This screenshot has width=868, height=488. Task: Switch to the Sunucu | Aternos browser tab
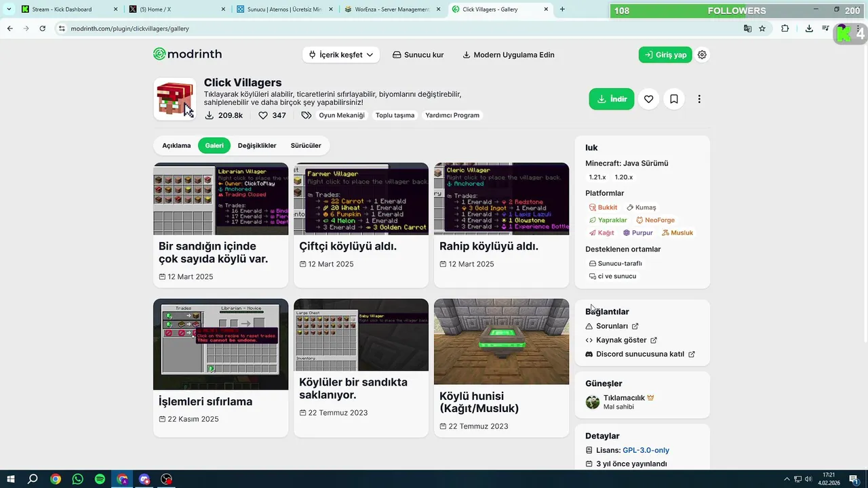point(285,9)
